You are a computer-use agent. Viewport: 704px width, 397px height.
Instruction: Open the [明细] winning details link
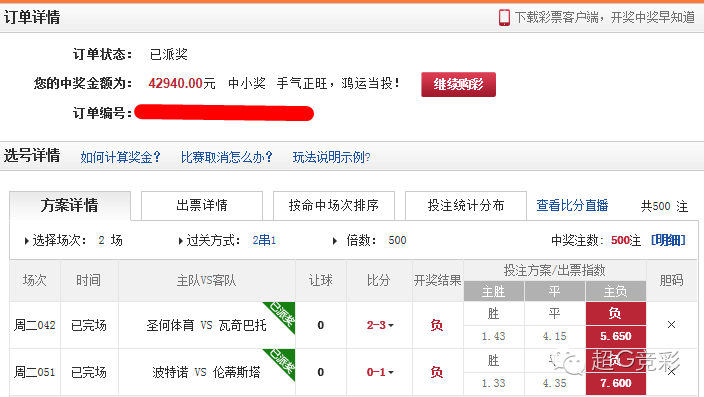(668, 240)
